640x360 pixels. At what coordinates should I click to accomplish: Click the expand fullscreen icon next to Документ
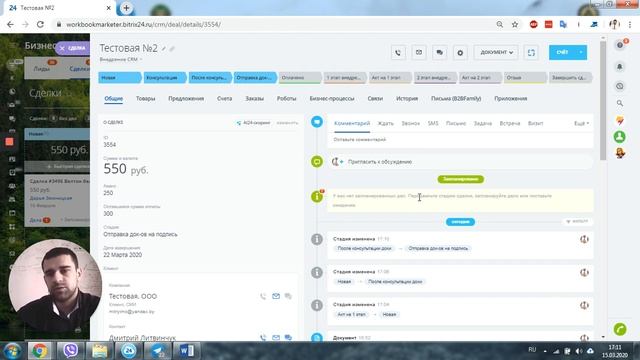tap(531, 53)
